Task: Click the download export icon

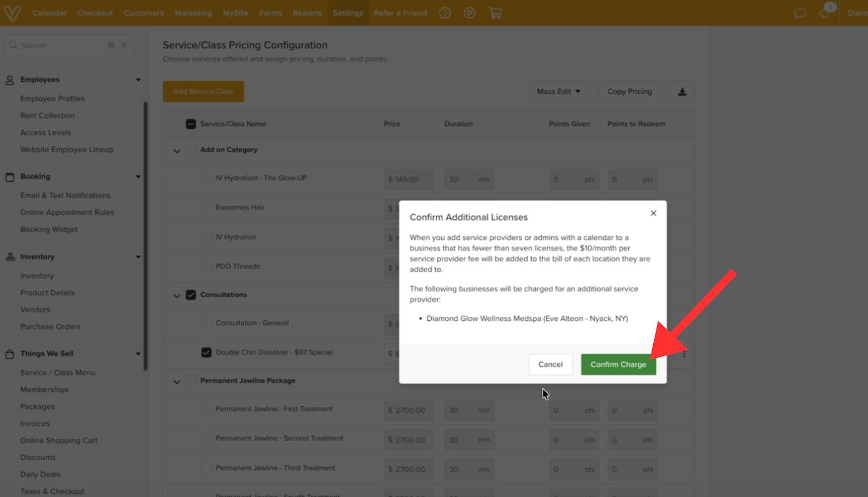Action: (x=682, y=92)
